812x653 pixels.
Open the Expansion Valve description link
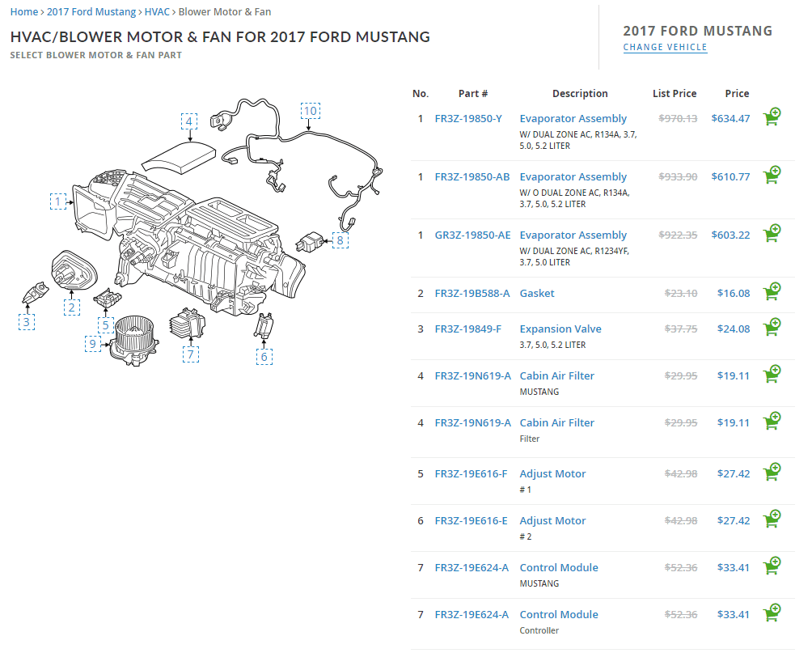[560, 329]
